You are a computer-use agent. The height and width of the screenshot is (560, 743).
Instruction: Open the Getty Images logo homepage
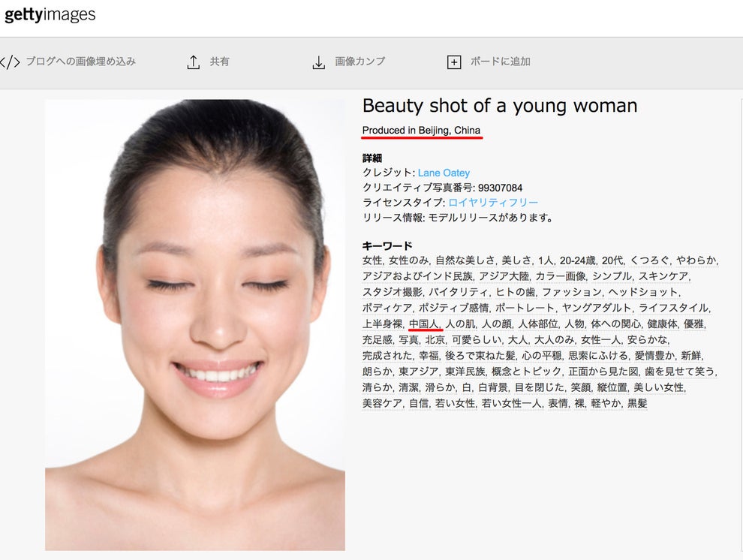(x=50, y=14)
